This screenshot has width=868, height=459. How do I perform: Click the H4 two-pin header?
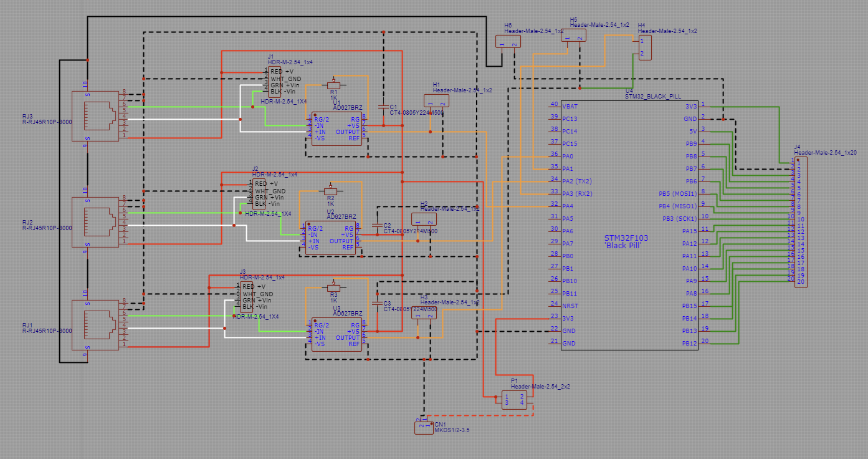(645, 47)
